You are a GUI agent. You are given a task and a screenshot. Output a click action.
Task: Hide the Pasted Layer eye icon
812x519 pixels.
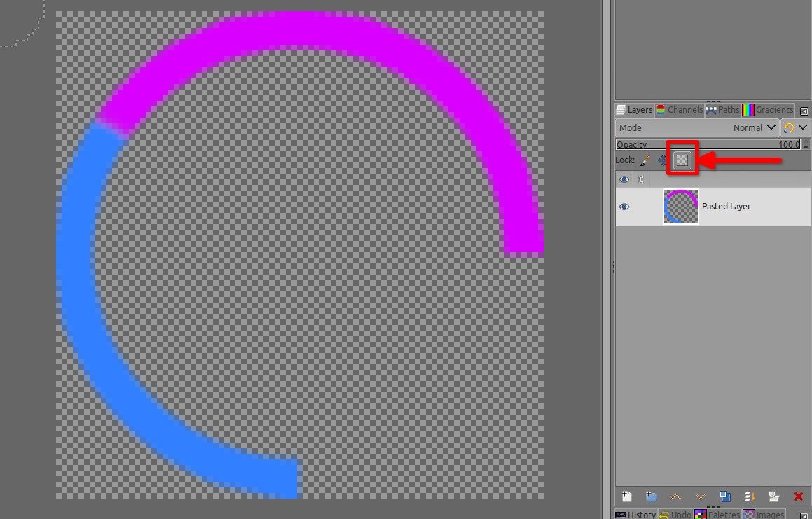[x=624, y=207]
